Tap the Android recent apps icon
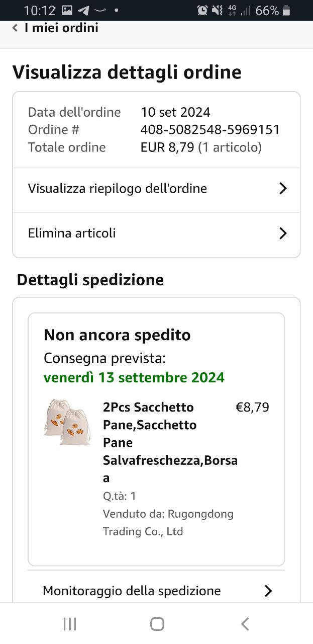 click(x=70, y=624)
